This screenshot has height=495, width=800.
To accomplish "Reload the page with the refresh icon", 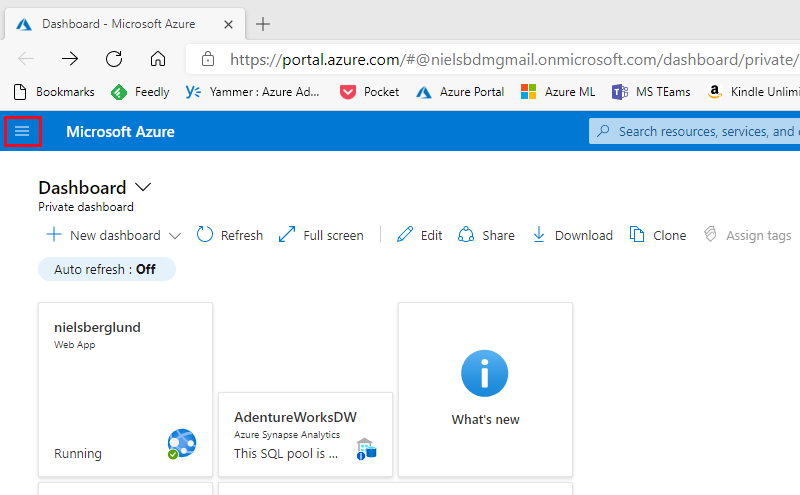I will point(114,59).
